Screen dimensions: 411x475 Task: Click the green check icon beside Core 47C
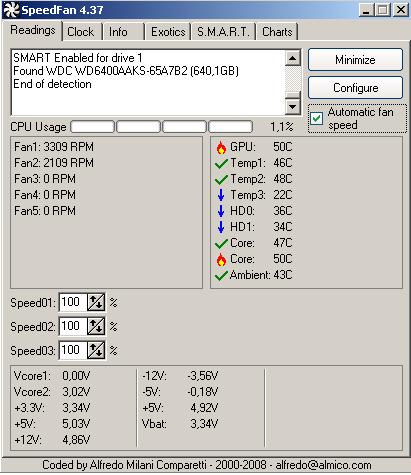[221, 243]
